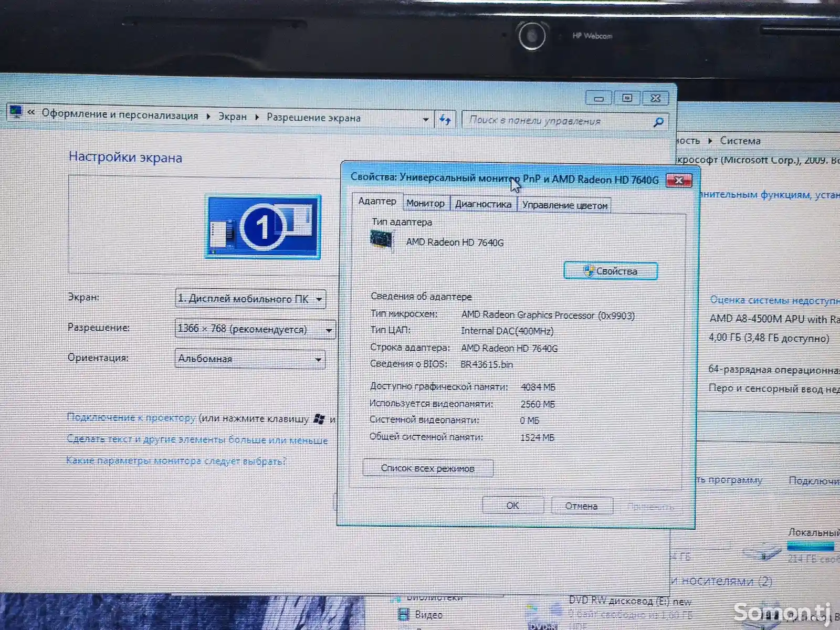840x630 pixels.
Task: Select Видео item in libraries list
Action: tap(421, 615)
